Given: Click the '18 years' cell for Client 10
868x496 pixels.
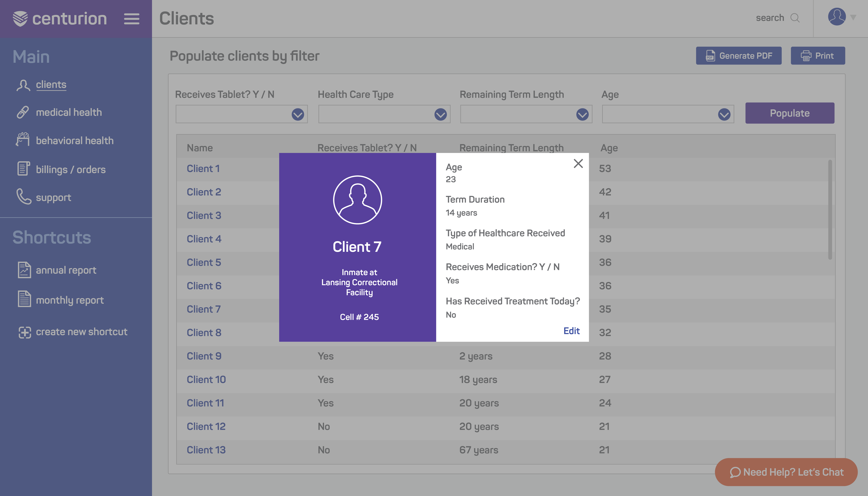Looking at the screenshot, I should (x=478, y=380).
